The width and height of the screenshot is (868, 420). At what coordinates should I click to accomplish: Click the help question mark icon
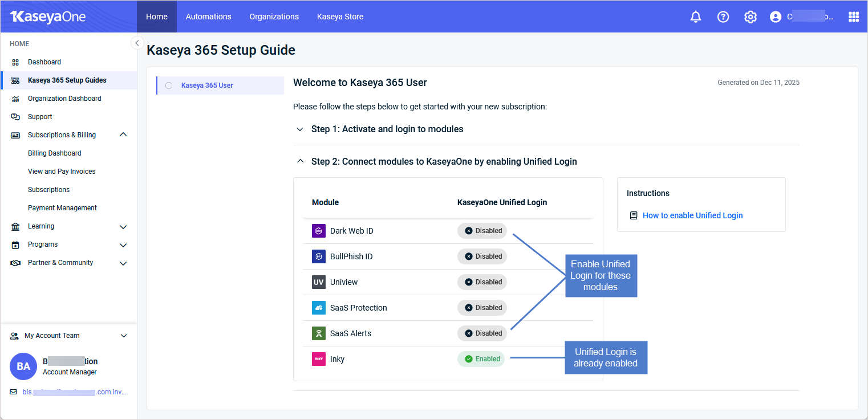point(723,17)
